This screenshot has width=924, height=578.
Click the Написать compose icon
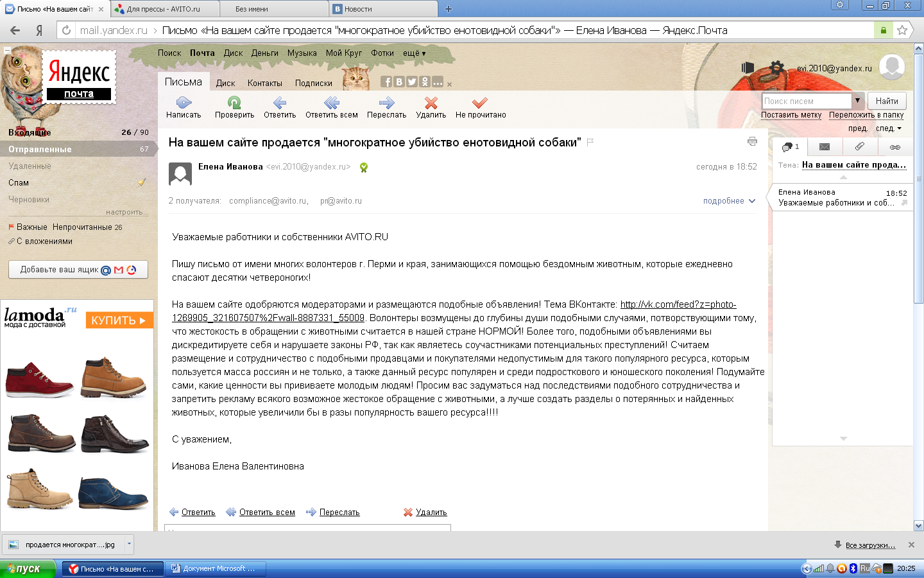184,102
